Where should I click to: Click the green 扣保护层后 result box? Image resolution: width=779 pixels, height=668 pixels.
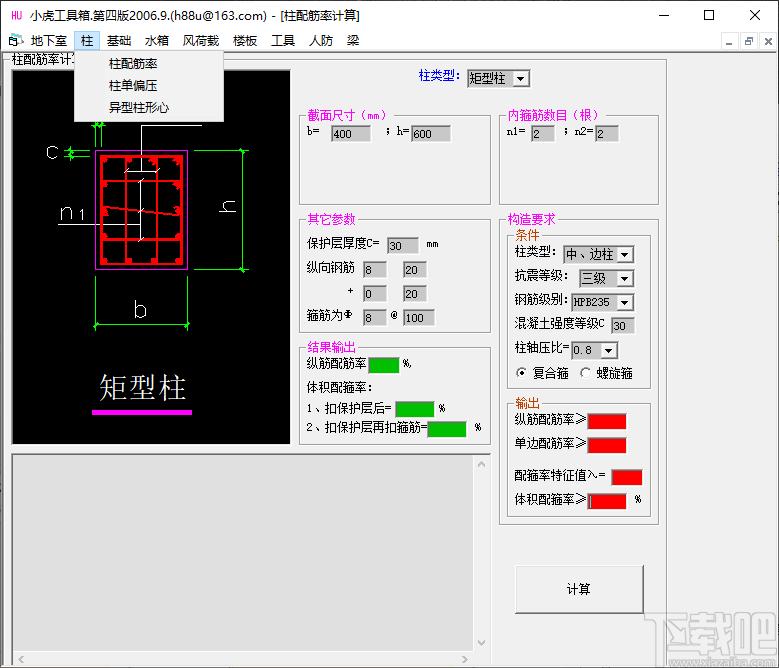click(415, 409)
